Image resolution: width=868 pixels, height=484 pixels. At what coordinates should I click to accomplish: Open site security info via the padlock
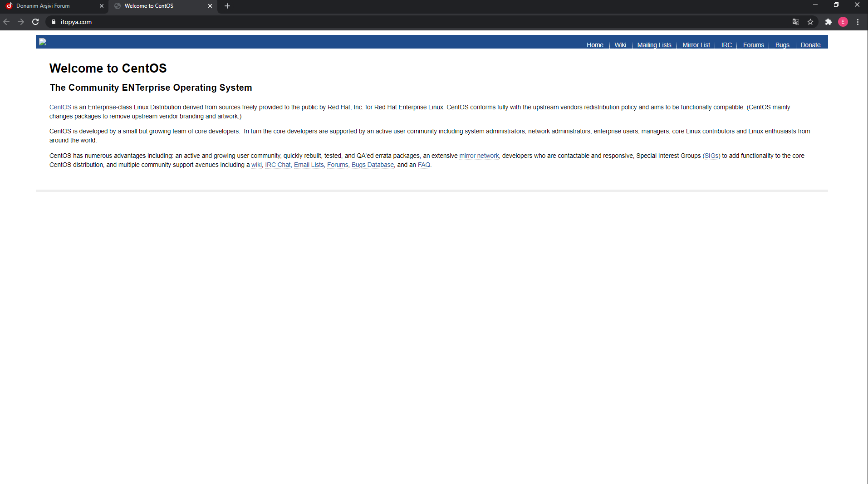53,22
